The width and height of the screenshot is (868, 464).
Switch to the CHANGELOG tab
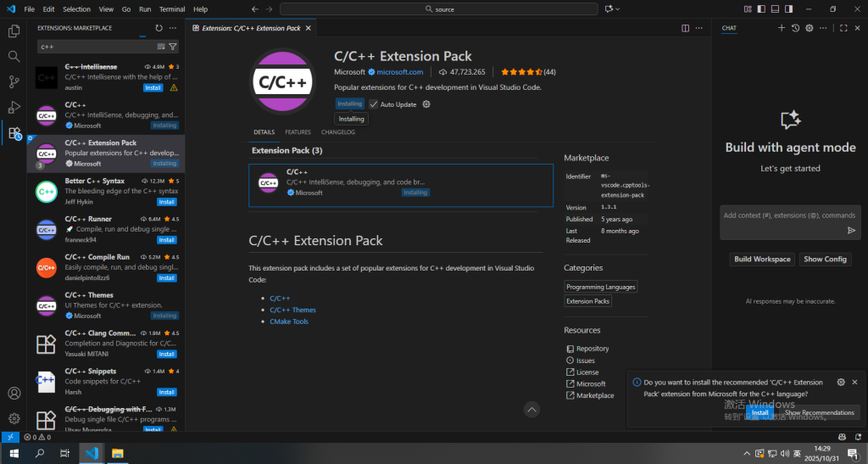click(x=337, y=132)
